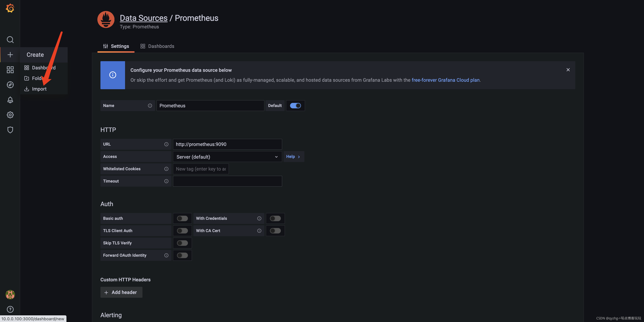This screenshot has height=322, width=644.
Task: Click the Add header button
Action: click(121, 292)
